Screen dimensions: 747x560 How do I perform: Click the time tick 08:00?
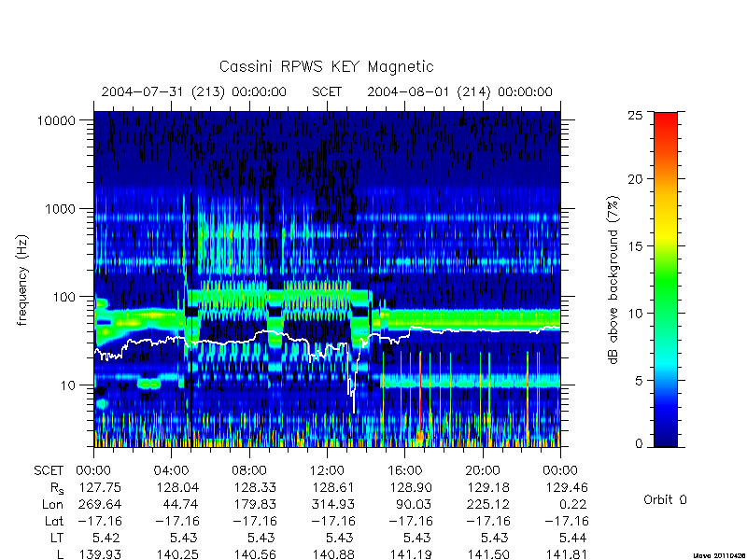pyautogui.click(x=249, y=471)
